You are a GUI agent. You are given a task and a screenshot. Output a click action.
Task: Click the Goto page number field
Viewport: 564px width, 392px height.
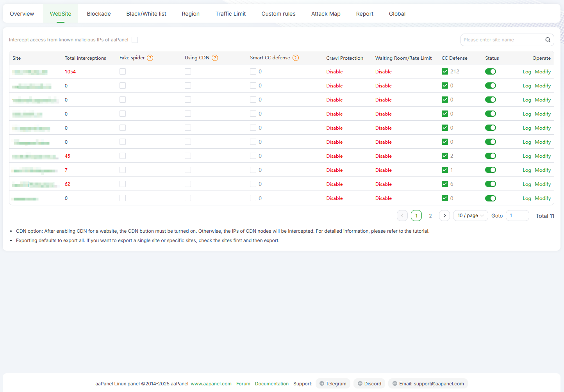pos(517,216)
